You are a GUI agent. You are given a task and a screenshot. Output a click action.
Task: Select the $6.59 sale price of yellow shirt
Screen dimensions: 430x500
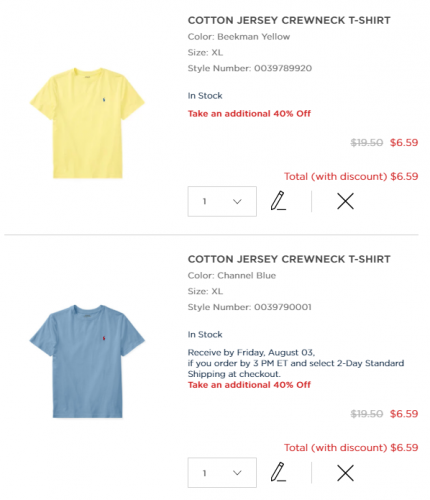coord(404,143)
